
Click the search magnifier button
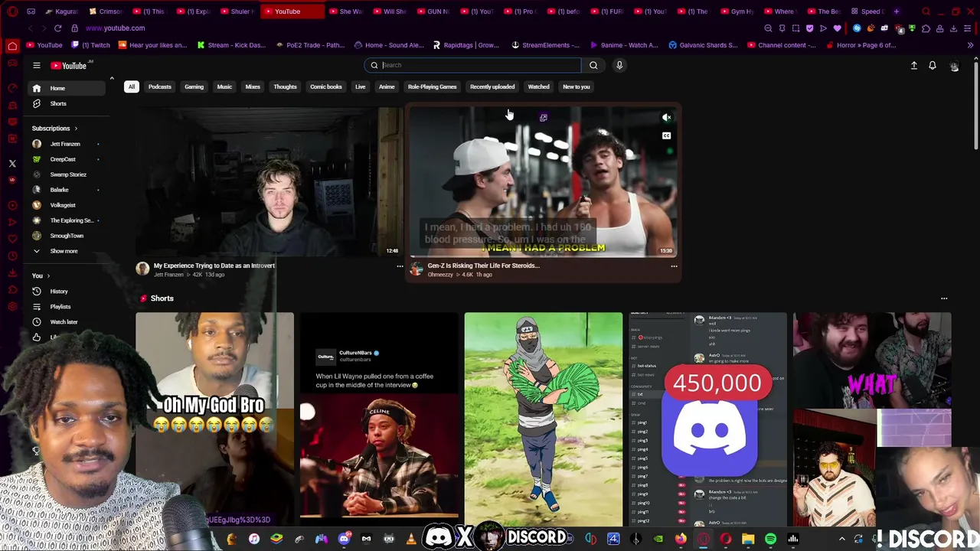[593, 65]
